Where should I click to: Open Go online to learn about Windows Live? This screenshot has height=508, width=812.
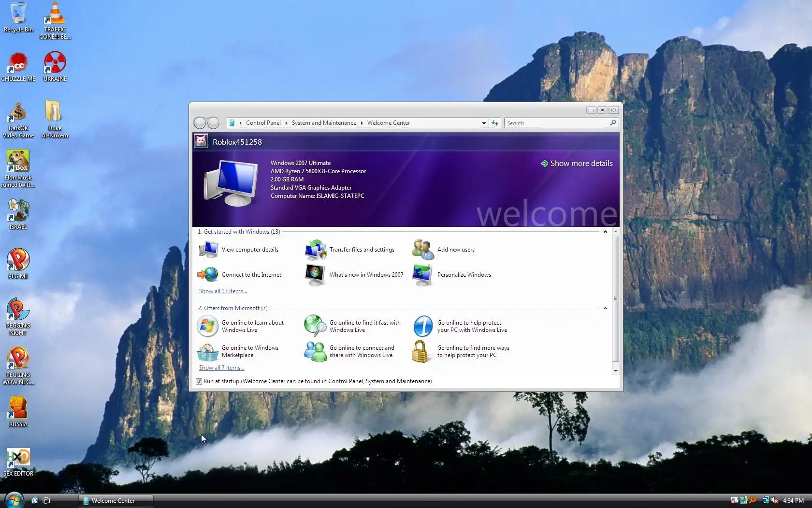241,326
